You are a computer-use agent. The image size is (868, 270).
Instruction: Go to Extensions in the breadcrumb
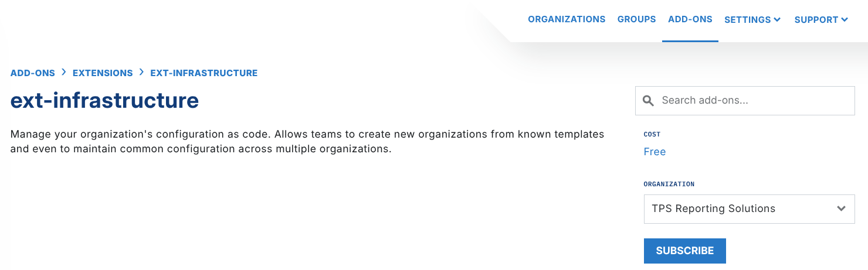pyautogui.click(x=103, y=73)
